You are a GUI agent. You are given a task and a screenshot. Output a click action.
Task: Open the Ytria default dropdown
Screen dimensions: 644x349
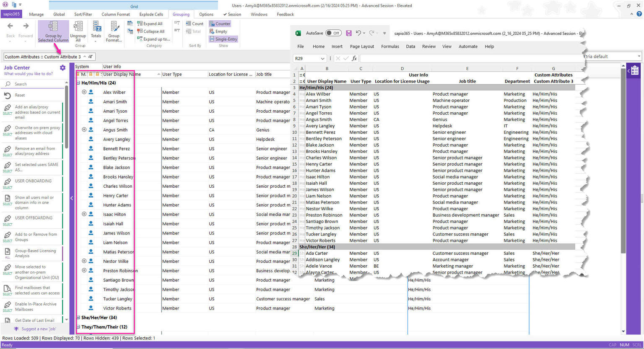coord(639,57)
